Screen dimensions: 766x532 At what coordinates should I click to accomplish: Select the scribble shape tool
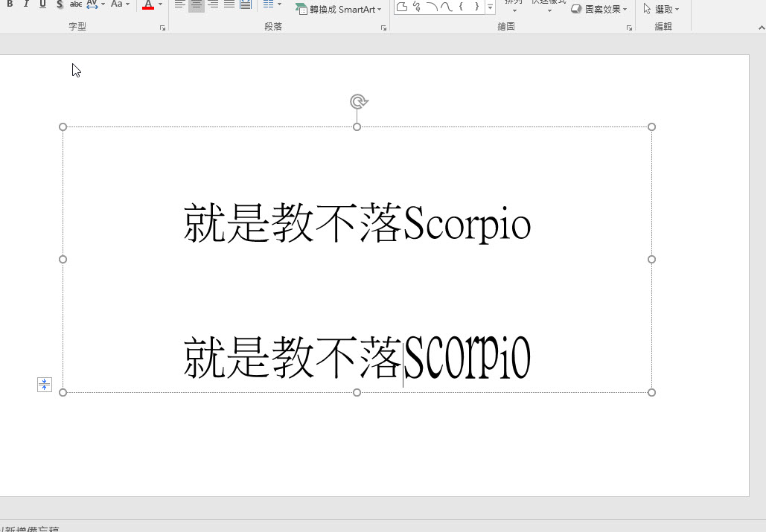tap(417, 7)
